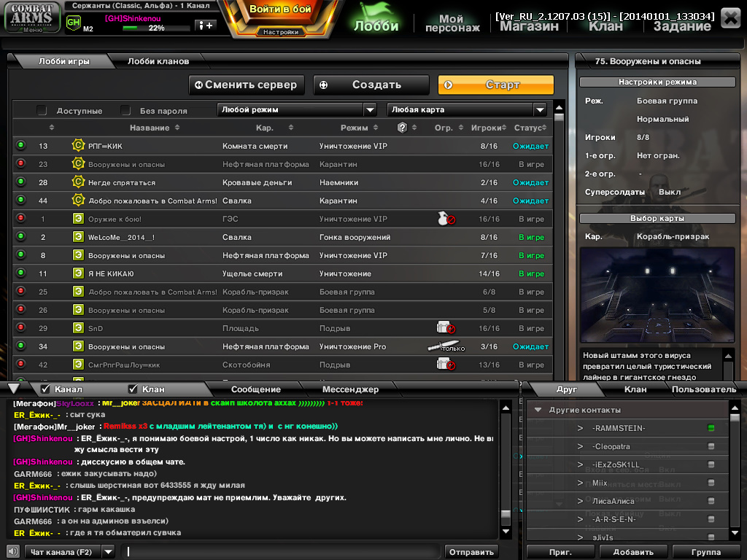Click the Добавить friend button
Screen dimensions: 747x560
click(633, 552)
